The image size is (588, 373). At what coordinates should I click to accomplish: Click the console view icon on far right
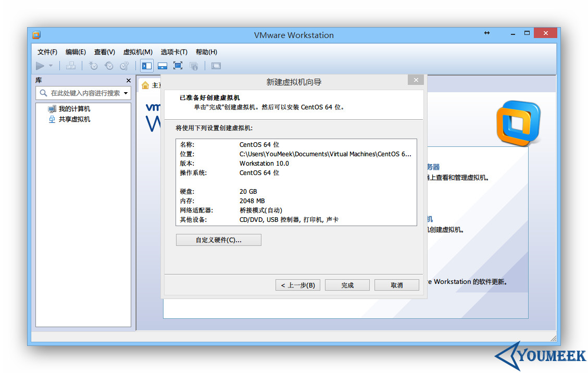point(215,66)
